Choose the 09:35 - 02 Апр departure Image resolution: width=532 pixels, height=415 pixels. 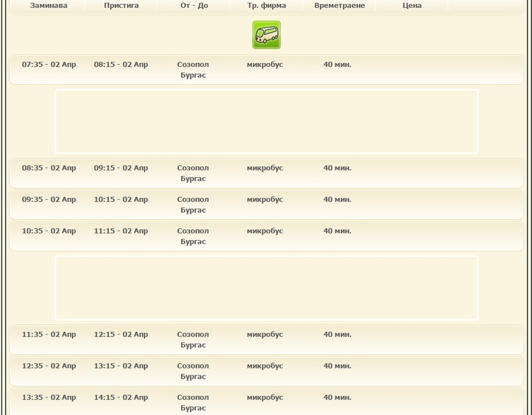point(49,200)
